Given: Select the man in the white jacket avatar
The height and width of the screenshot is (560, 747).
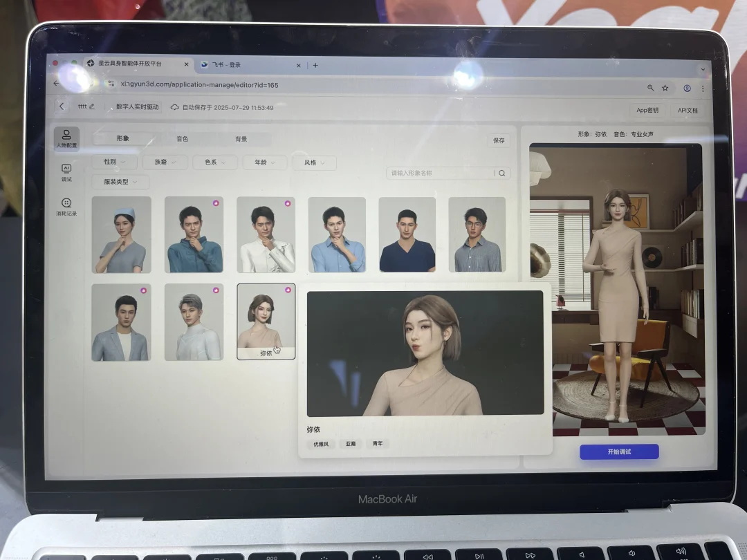Looking at the screenshot, I should (266, 235).
